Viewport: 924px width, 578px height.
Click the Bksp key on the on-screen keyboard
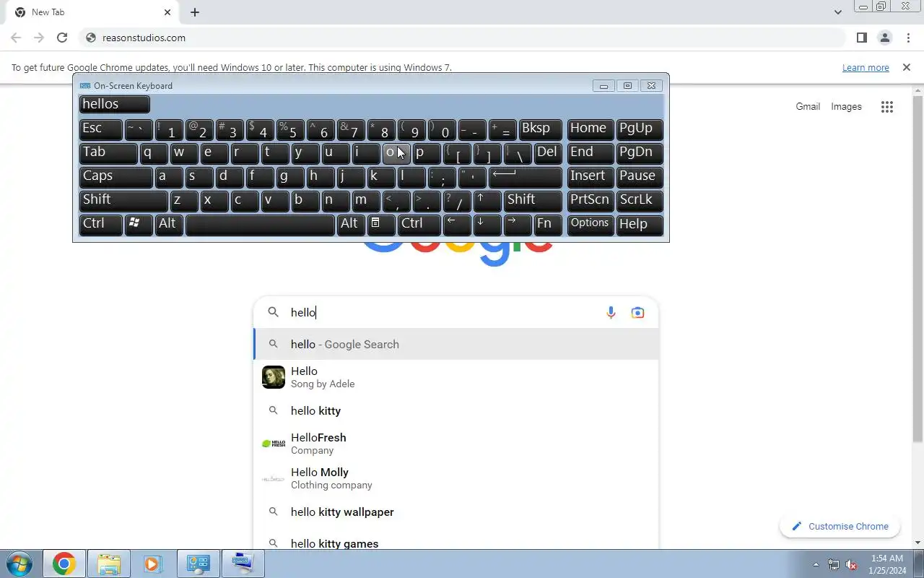click(541, 129)
